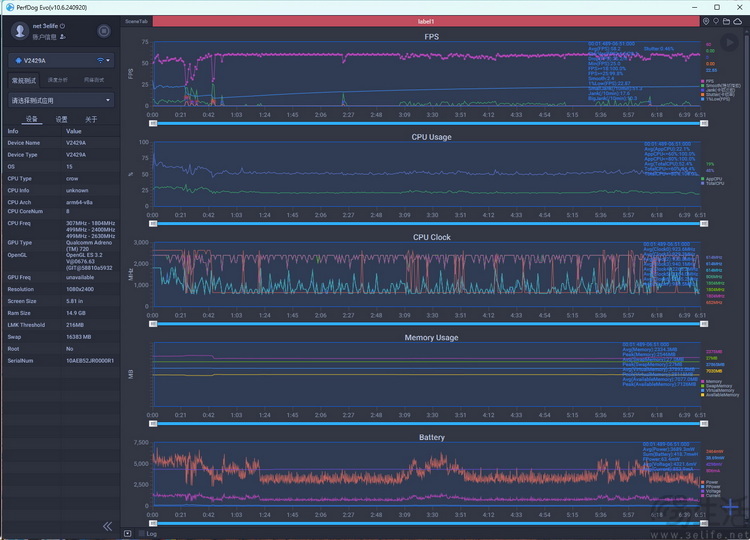This screenshot has width=750, height=540.
Task: Toggle Current series in Battery legend
Action: click(x=711, y=495)
